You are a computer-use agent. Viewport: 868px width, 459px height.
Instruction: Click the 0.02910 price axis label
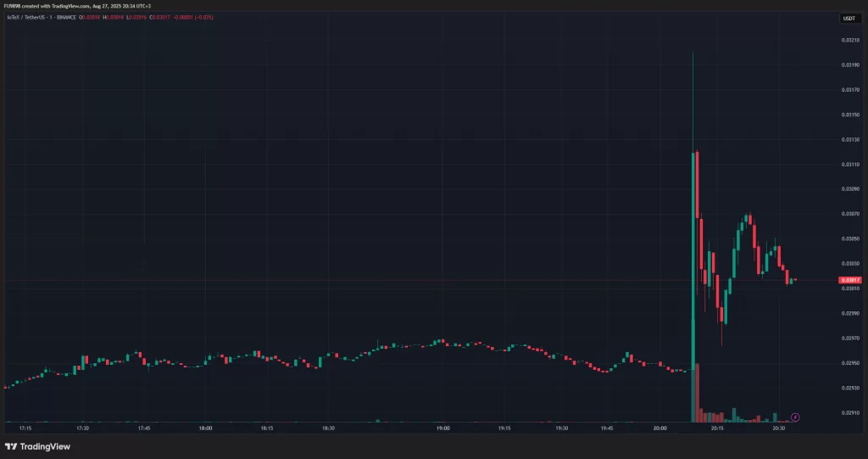[849, 412]
